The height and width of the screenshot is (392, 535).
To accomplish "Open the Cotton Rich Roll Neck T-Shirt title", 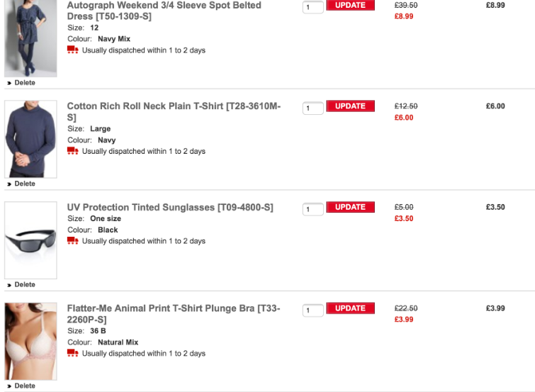I will (x=174, y=106).
